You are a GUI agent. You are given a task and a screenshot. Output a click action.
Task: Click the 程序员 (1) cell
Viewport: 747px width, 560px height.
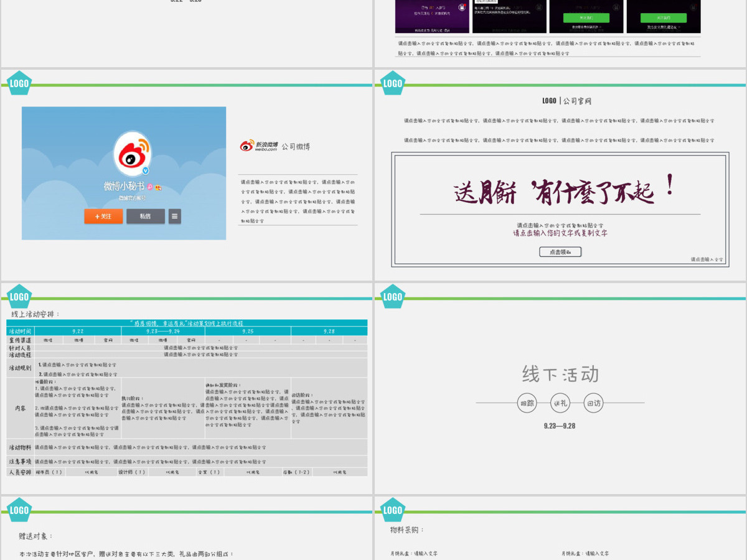click(50, 472)
